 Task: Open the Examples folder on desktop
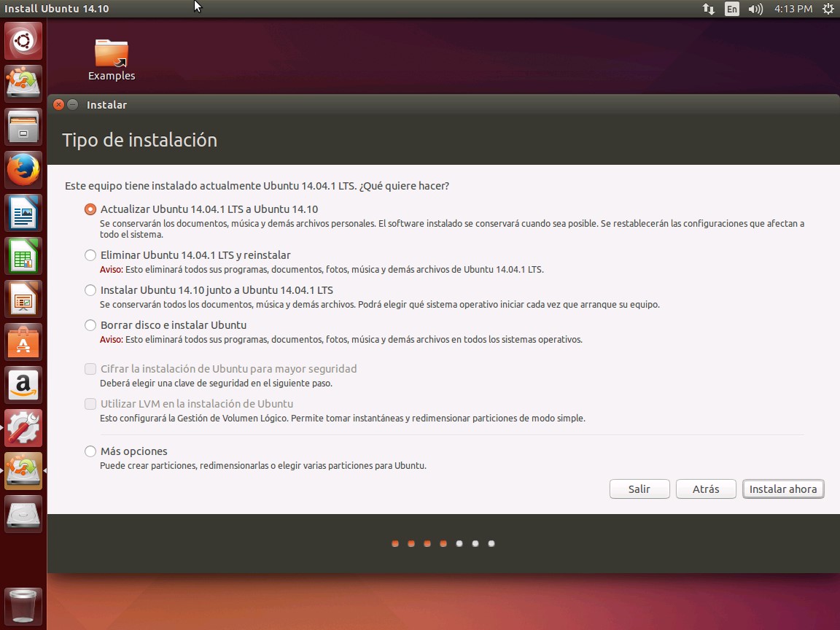point(112,60)
